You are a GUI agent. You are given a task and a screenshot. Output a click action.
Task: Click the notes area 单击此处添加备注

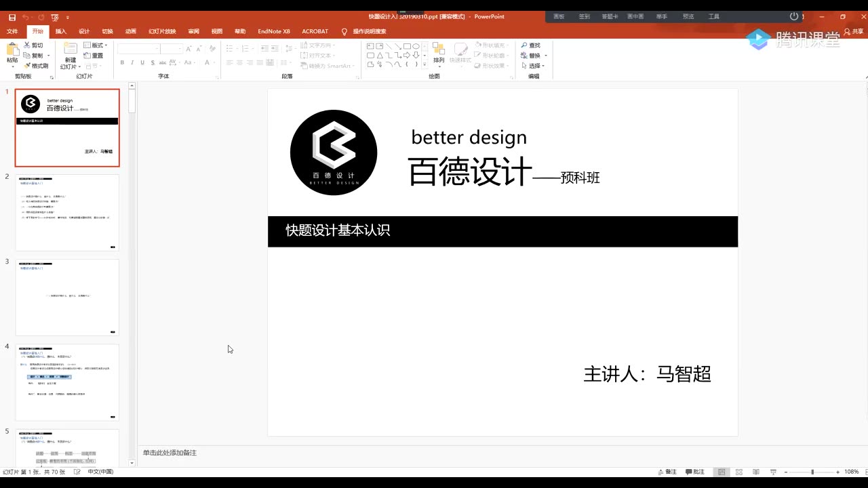[x=170, y=452]
